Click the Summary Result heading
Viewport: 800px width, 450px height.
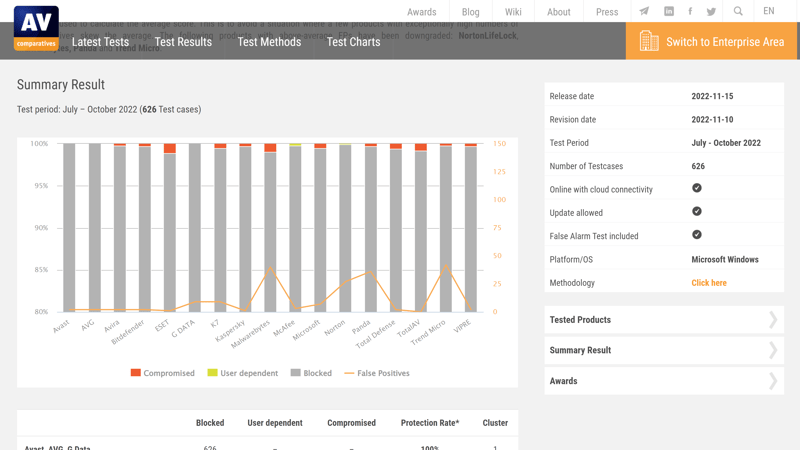61,85
